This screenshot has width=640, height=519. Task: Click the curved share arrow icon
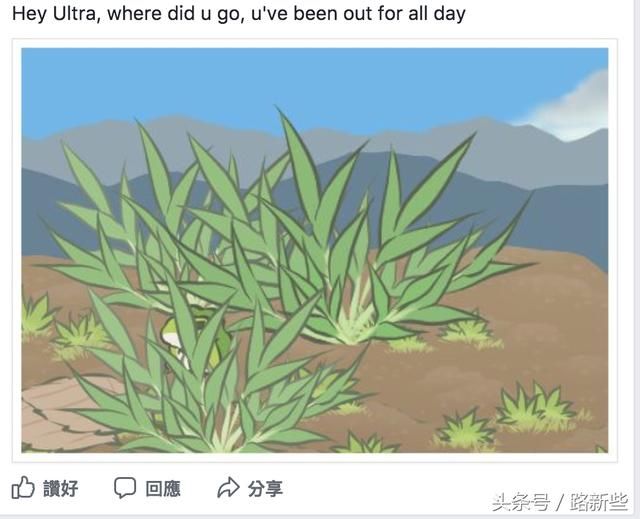tap(228, 487)
